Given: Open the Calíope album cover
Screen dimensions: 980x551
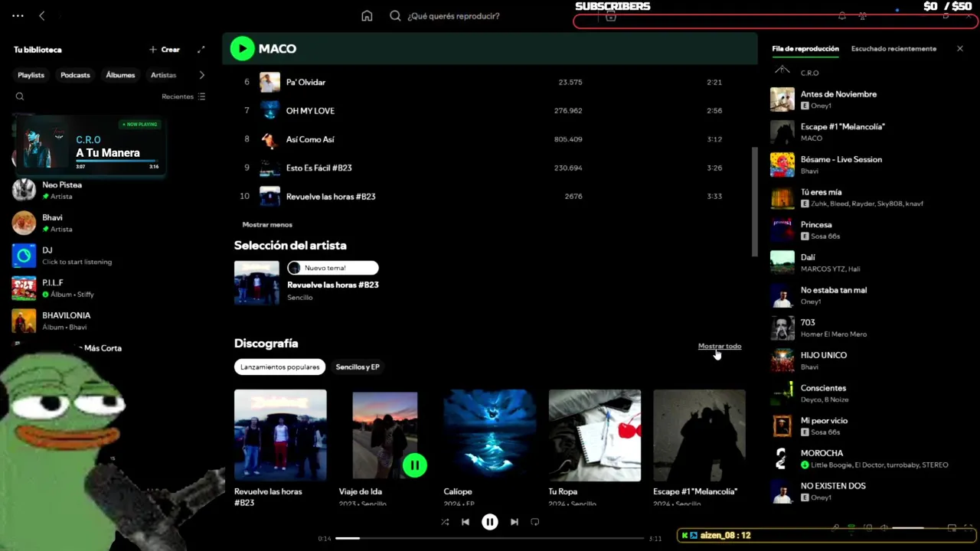Looking at the screenshot, I should pyautogui.click(x=490, y=435).
